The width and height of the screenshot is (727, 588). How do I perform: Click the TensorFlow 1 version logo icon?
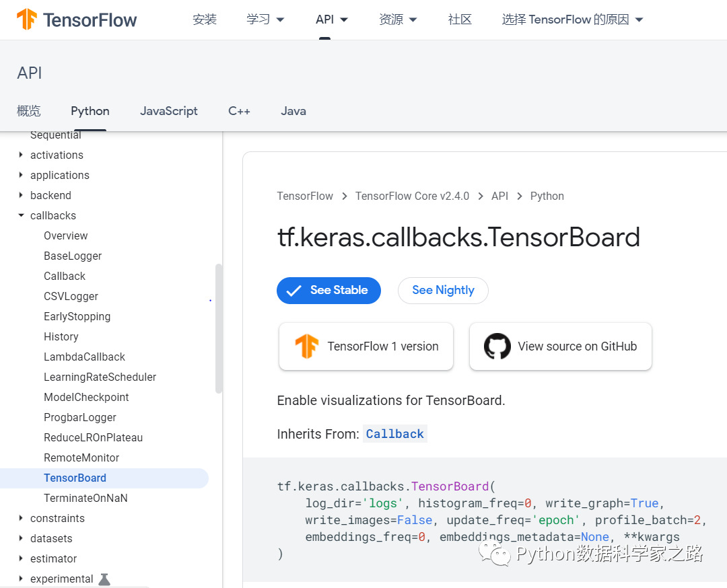tap(306, 346)
